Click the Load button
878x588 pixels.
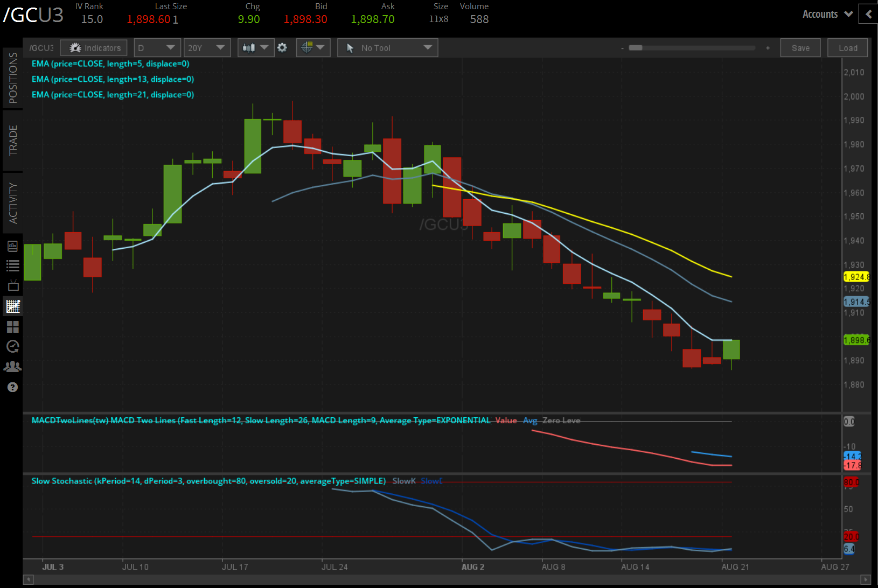tap(848, 48)
